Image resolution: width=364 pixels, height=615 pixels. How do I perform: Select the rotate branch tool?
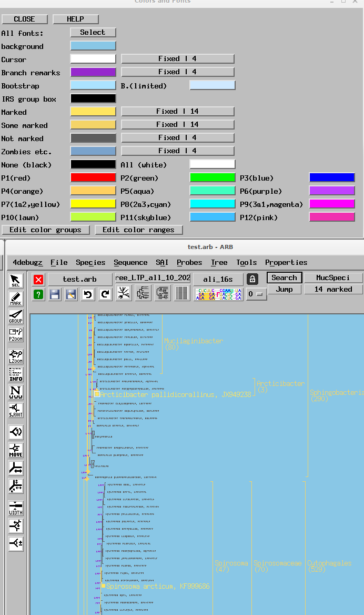[x=16, y=432]
